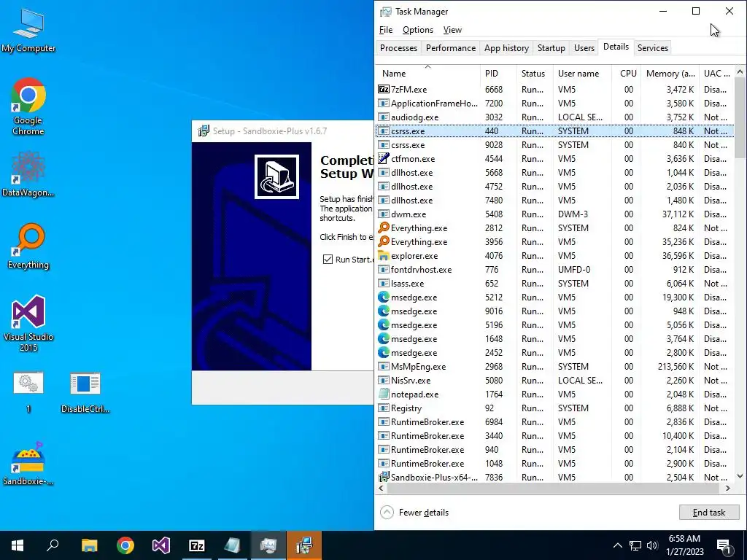This screenshot has height=560, width=747.
Task: Toggle the Run Start checkbox in setup
Action: 328,260
